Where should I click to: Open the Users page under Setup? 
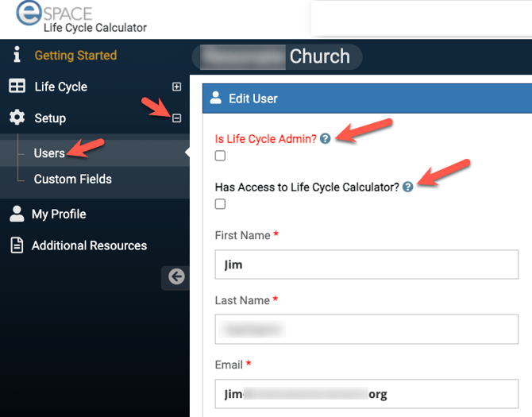click(x=49, y=153)
